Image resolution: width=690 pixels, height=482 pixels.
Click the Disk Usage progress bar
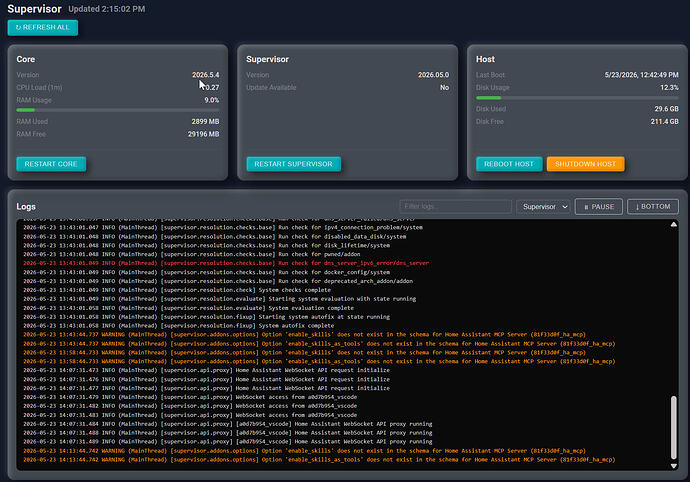pos(577,98)
